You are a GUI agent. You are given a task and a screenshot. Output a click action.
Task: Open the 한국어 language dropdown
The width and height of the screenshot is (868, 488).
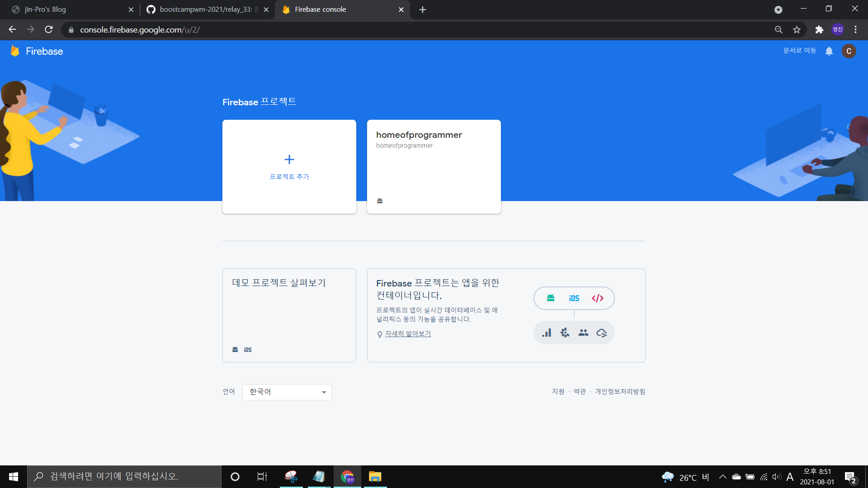point(287,392)
